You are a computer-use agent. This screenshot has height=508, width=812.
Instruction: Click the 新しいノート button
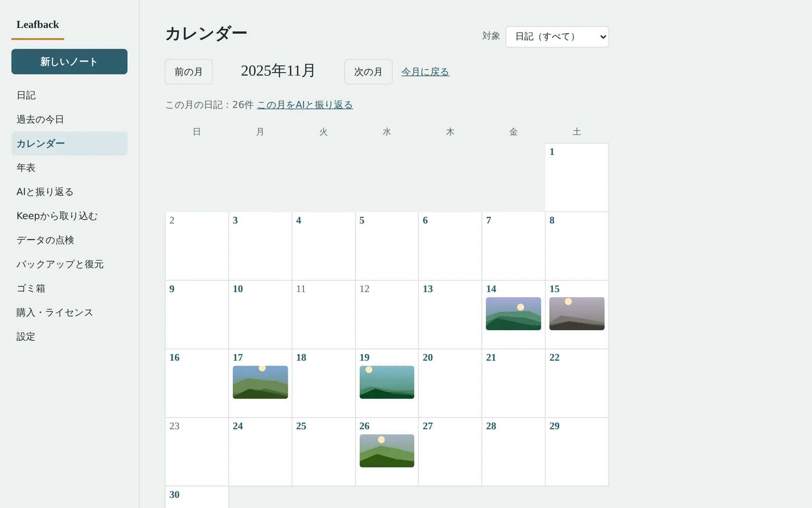coord(70,61)
